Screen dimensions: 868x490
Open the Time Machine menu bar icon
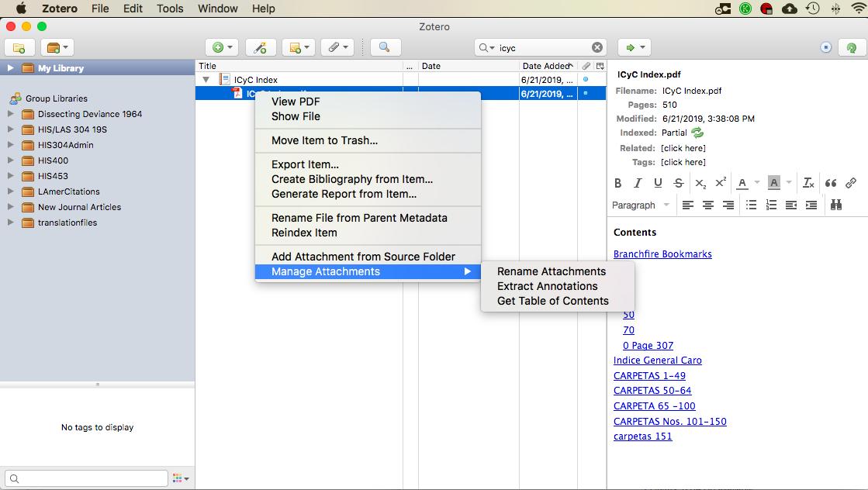tap(812, 9)
